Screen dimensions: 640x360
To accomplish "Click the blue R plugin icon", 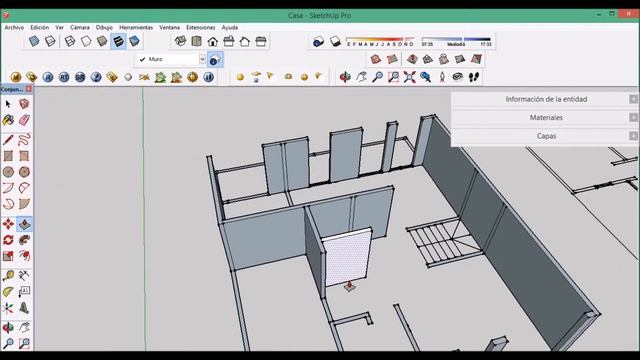I will [48, 77].
